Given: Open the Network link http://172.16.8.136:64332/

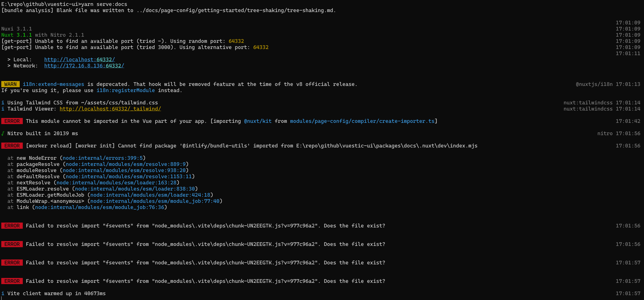Looking at the screenshot, I should [x=84, y=66].
